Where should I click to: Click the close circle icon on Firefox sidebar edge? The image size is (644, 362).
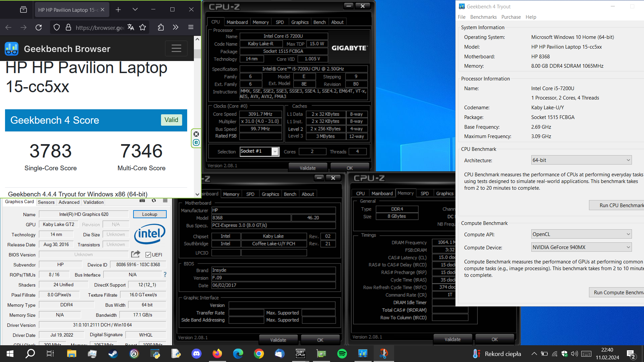(196, 134)
